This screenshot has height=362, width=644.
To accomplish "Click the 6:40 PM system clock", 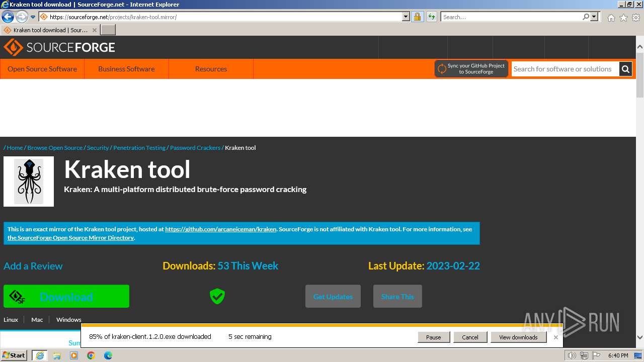I will click(618, 355).
